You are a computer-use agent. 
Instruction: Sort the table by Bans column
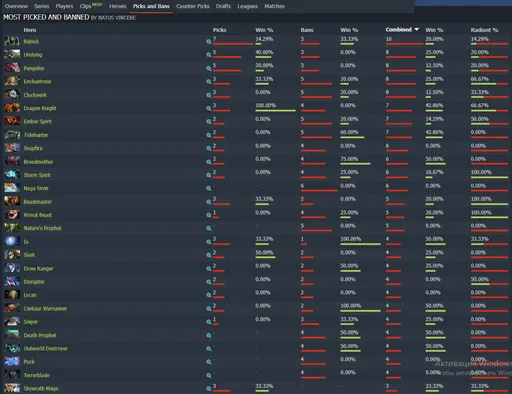tap(307, 30)
